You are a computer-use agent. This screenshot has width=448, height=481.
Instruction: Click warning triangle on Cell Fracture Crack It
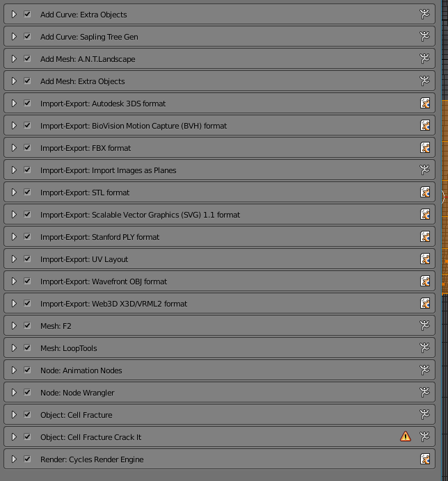point(406,437)
